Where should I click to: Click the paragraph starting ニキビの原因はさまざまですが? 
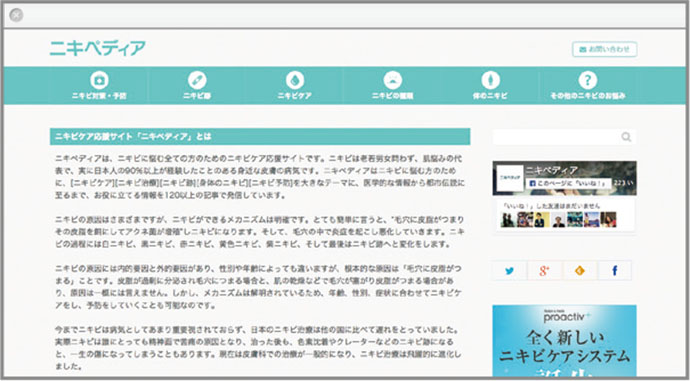point(259,231)
